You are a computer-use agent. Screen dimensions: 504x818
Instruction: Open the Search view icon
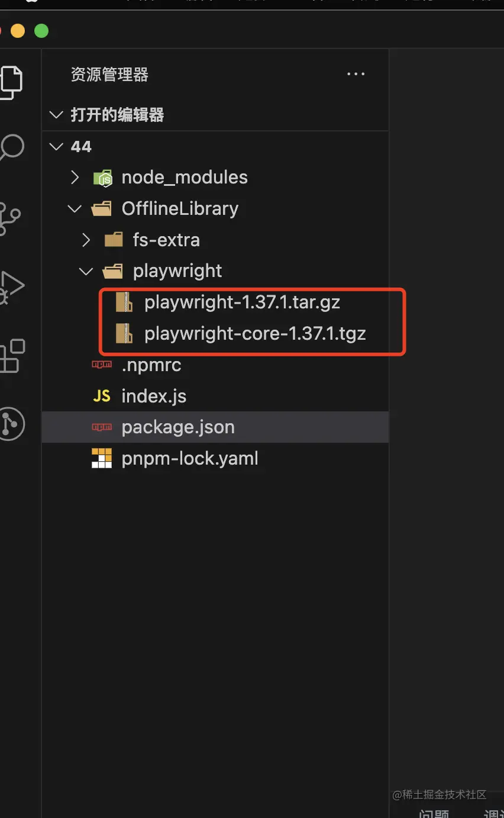point(12,147)
